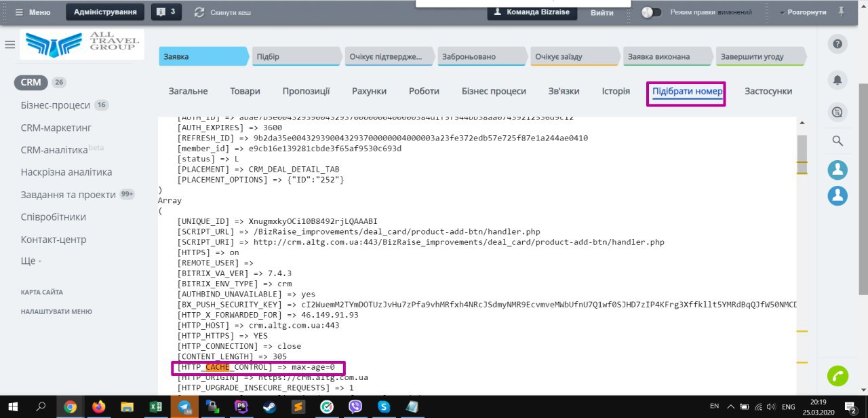Image resolution: width=868 pixels, height=418 pixels.
Task: Open Viber from the taskbar
Action: pyautogui.click(x=355, y=406)
